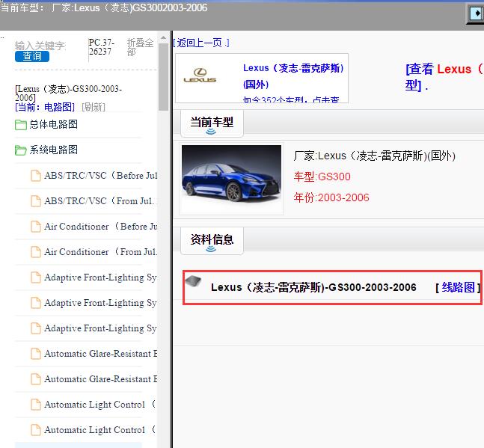The width and height of the screenshot is (484, 448).
Task: Click document icon of Air Conditioner (From Jul.
Action: point(36,252)
